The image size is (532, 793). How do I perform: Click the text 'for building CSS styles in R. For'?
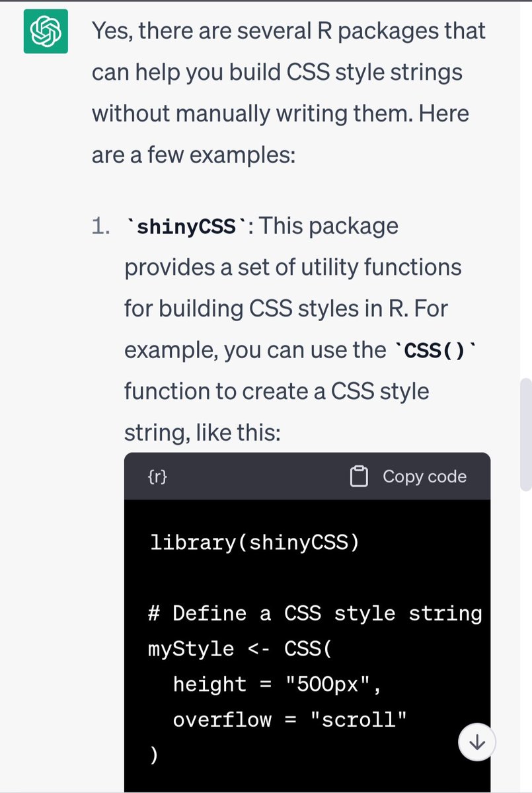point(285,309)
